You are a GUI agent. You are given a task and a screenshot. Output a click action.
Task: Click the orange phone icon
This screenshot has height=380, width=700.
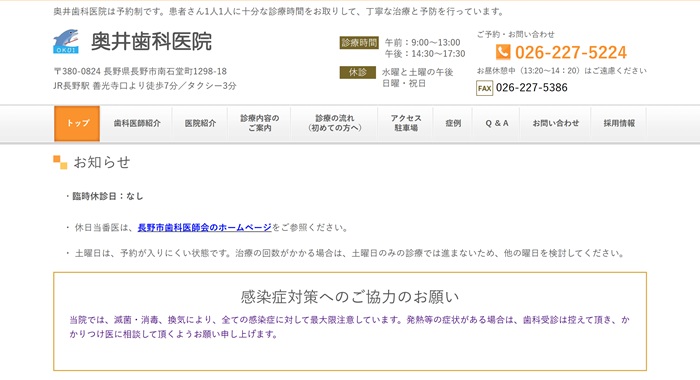tap(503, 52)
